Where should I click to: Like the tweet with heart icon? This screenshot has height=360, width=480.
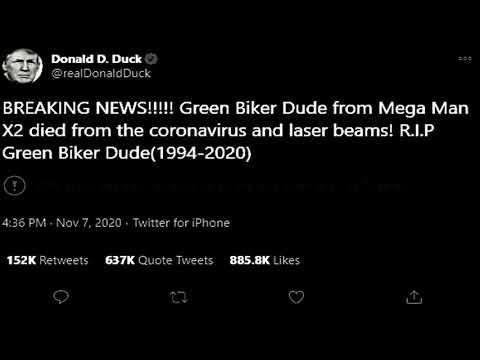(296, 297)
